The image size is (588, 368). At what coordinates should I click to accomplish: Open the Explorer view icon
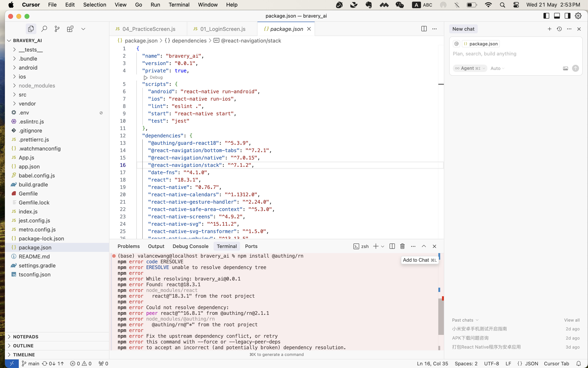[x=31, y=29]
